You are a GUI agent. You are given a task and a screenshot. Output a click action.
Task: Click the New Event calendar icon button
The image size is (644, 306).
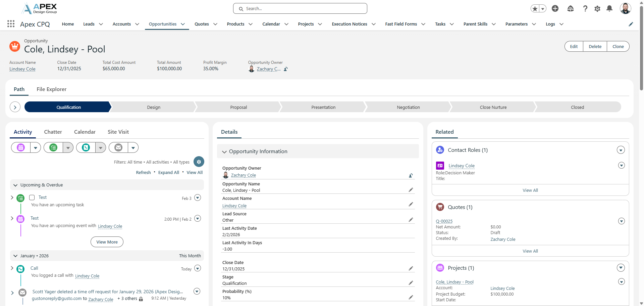pos(21,147)
